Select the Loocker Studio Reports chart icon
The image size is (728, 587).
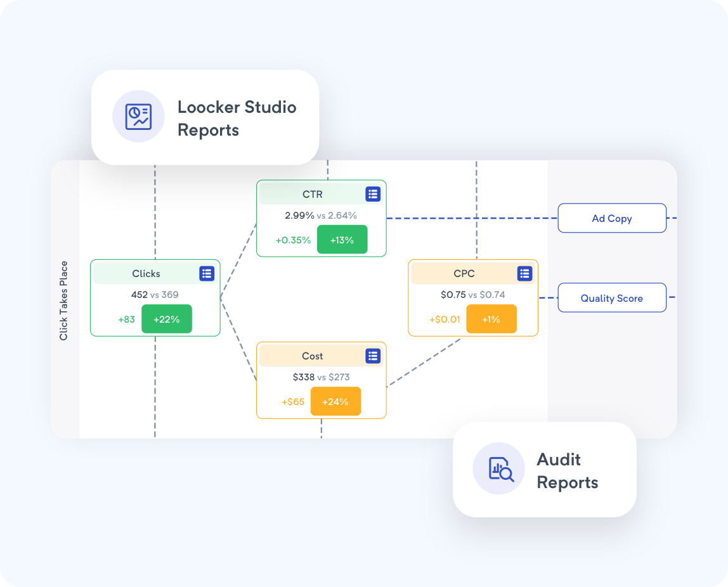click(138, 116)
